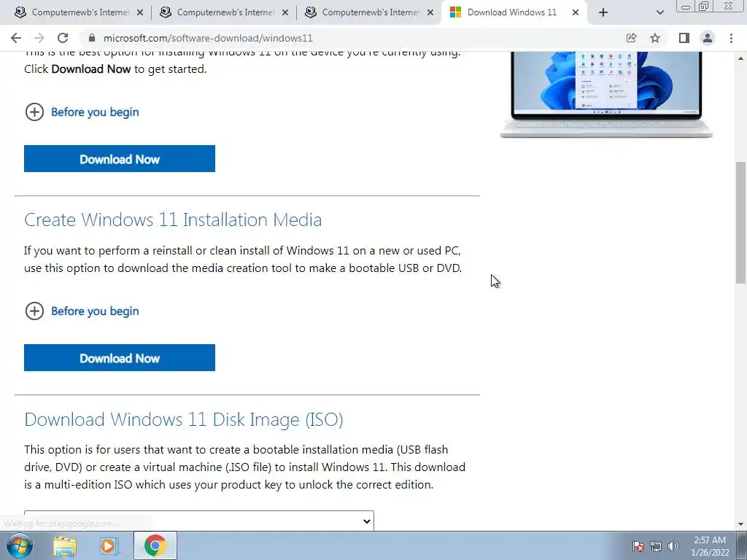Click the Chrome taskbar icon

click(155, 545)
